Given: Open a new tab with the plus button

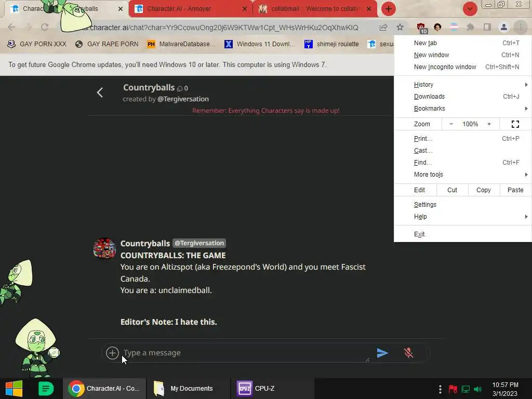Looking at the screenshot, I should point(389,9).
